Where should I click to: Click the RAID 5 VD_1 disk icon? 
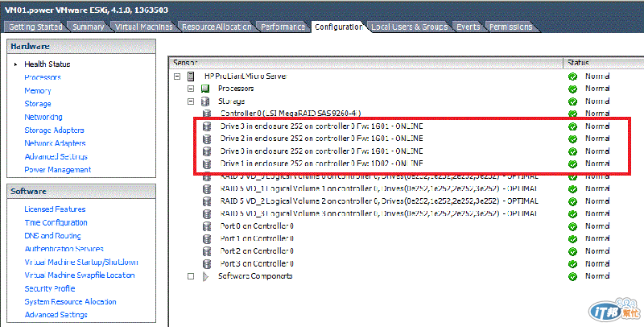[207, 189]
